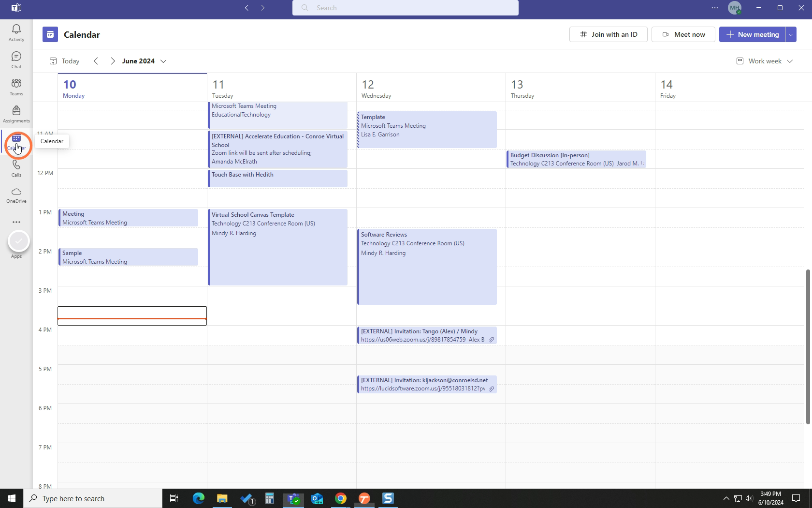Open the Touch Base with Hedith event
The height and width of the screenshot is (508, 812).
277,178
